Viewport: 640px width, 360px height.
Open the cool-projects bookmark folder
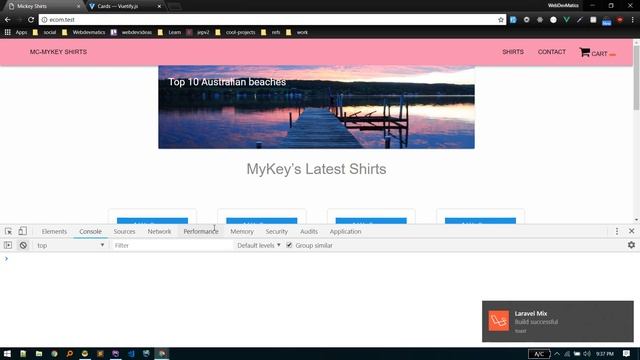pyautogui.click(x=236, y=32)
